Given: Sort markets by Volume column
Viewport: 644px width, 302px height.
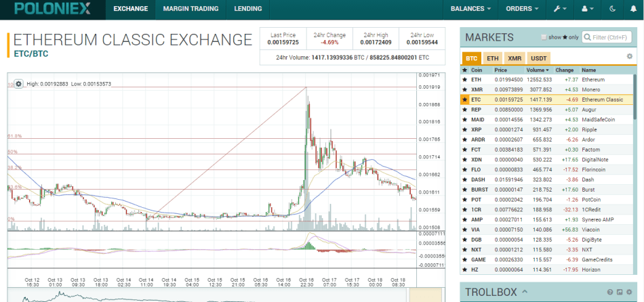Looking at the screenshot, I should tap(538, 70).
